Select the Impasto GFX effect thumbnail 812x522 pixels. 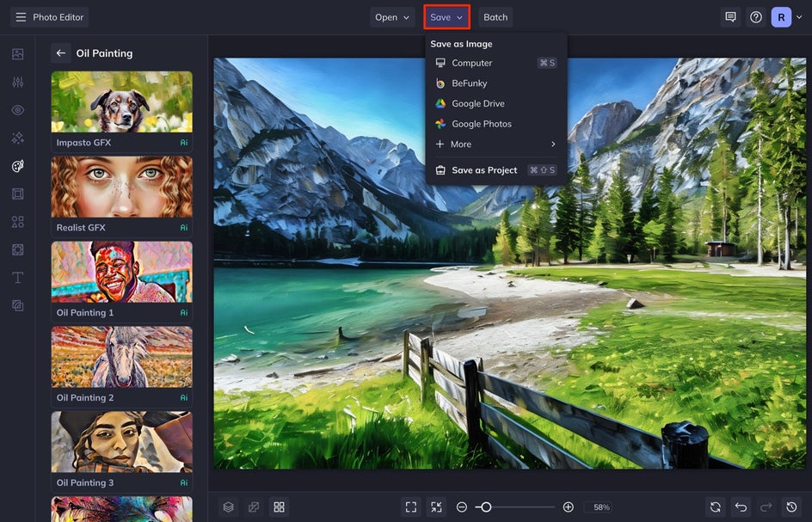[x=121, y=111]
